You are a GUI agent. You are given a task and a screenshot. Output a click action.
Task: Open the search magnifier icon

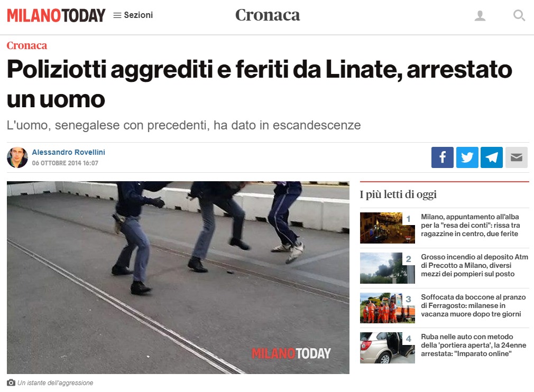(x=519, y=15)
